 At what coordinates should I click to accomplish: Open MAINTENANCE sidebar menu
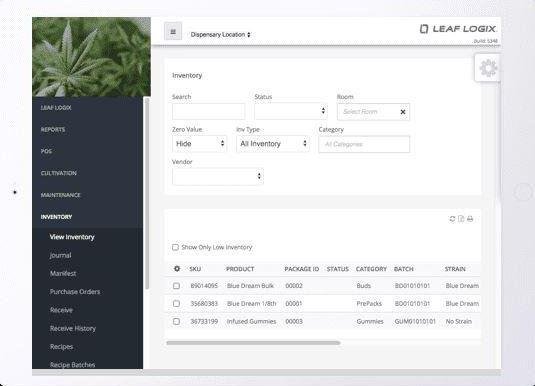[60, 195]
